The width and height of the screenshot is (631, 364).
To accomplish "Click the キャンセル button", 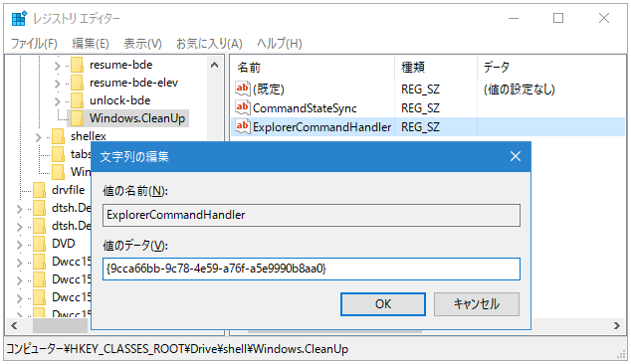I will pos(477,304).
